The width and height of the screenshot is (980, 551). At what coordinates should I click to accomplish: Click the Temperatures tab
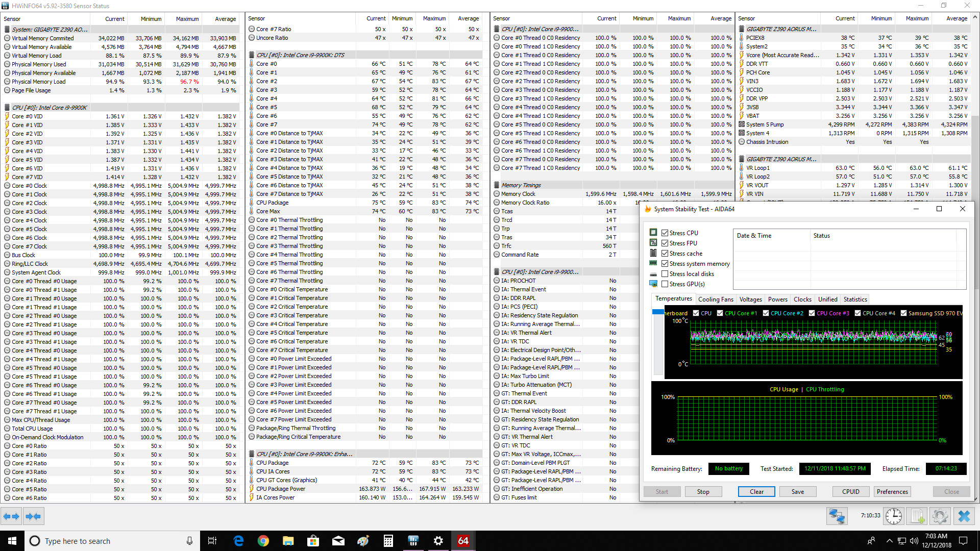click(x=673, y=299)
